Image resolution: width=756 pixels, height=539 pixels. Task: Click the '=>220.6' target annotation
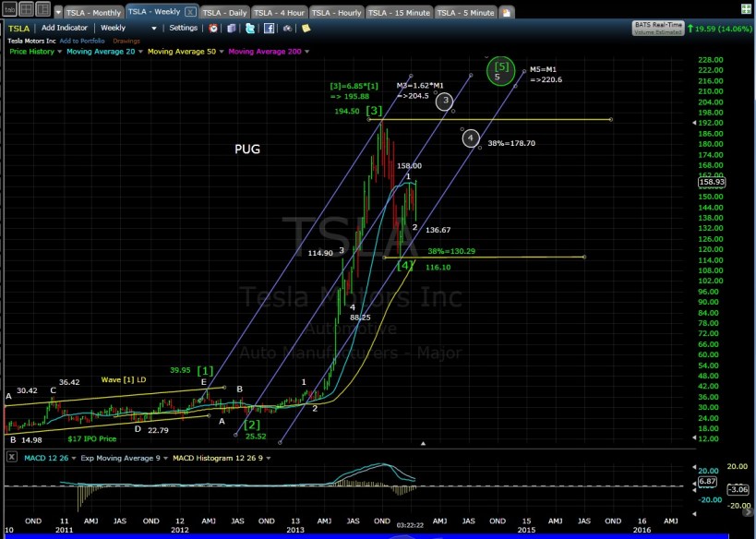click(x=546, y=79)
